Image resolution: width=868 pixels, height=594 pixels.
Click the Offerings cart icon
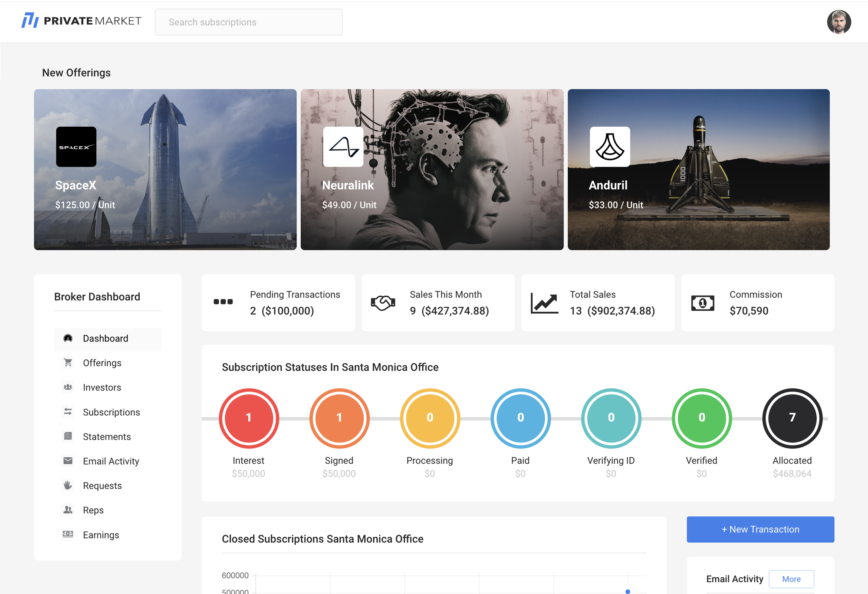click(68, 362)
